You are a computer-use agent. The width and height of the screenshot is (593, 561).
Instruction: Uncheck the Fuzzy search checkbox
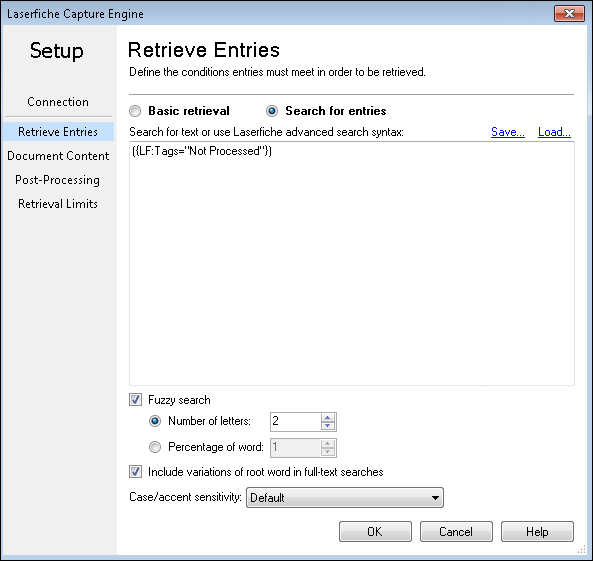pyautogui.click(x=135, y=400)
